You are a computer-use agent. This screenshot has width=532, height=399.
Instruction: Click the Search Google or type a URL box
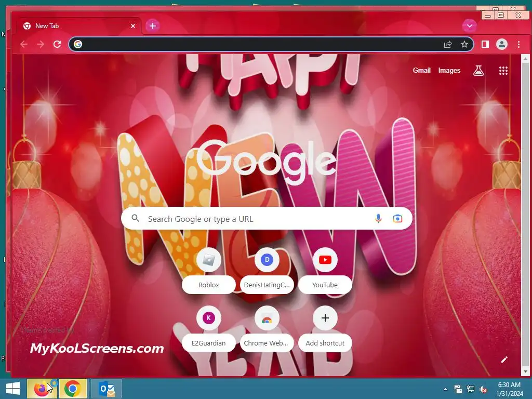267,219
